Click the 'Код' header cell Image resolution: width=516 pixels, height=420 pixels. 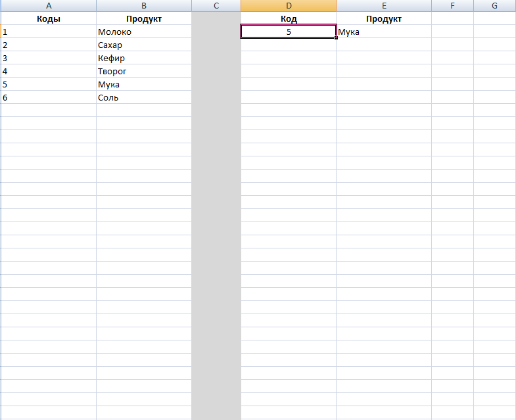289,18
